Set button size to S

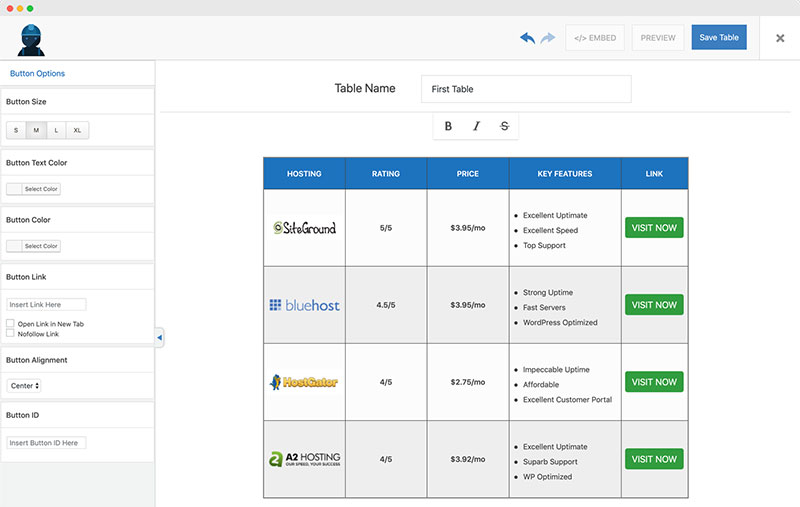click(16, 130)
